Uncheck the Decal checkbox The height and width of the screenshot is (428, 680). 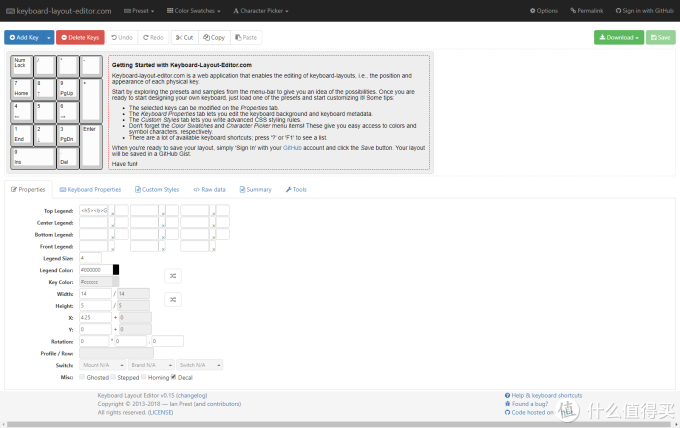[173, 377]
